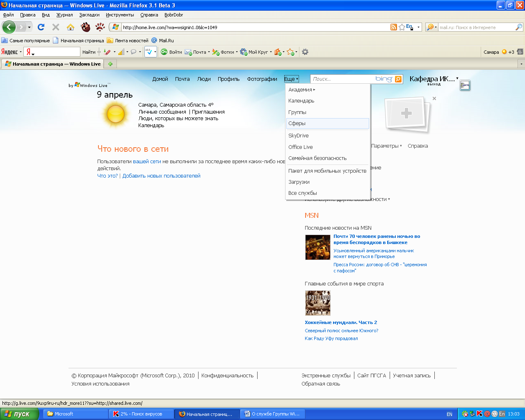The width and height of the screenshot is (525, 420).
Task: Open the search engine selector dropdown
Action: pos(432,27)
